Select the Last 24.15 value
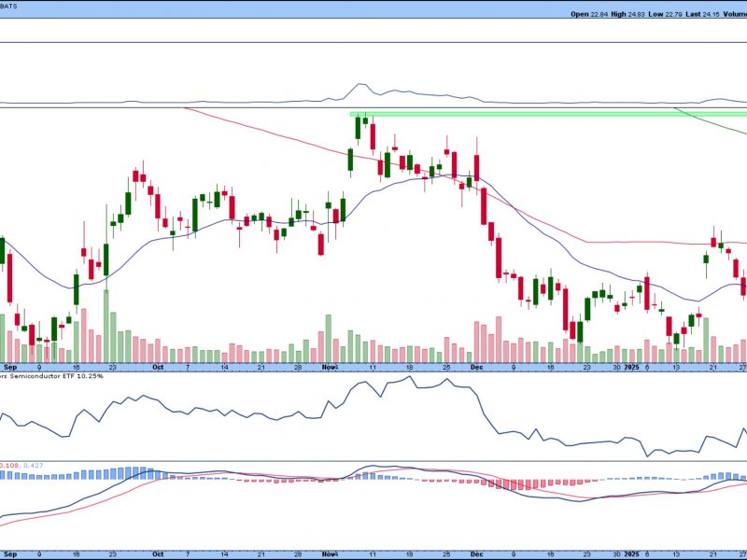 [702, 14]
